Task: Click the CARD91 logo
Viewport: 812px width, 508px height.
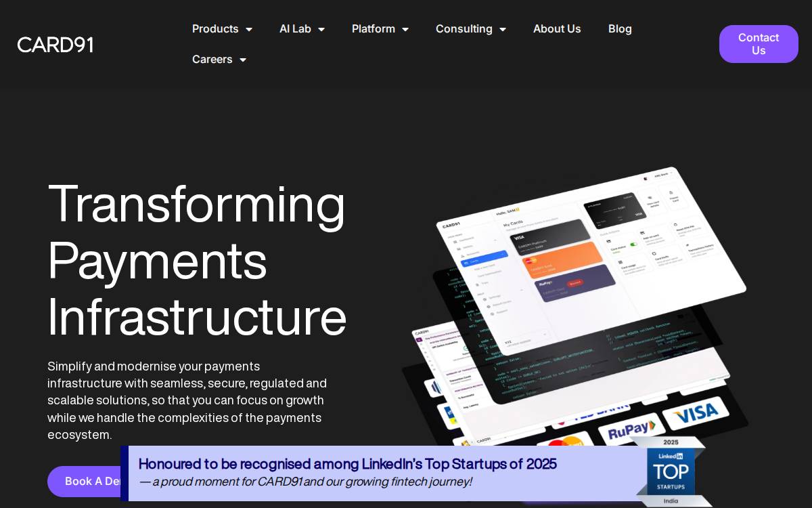Action: pyautogui.click(x=55, y=45)
